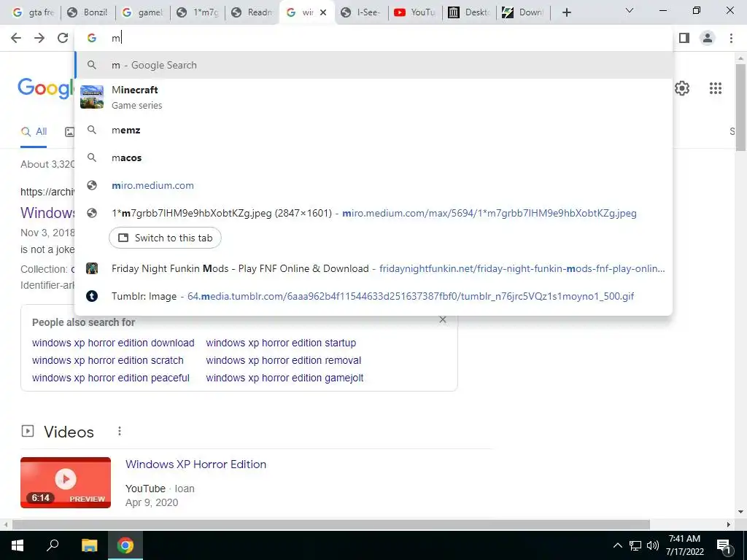Open 'windows xp horror edition startup' link
This screenshot has height=560, width=747.
coord(281,343)
